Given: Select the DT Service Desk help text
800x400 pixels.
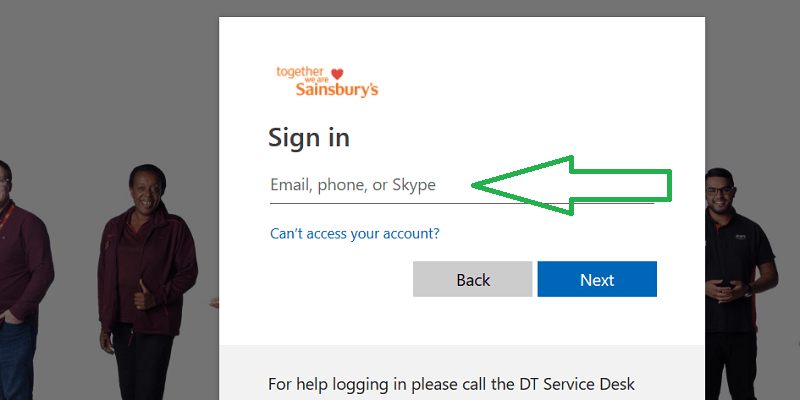Looking at the screenshot, I should pos(451,384).
